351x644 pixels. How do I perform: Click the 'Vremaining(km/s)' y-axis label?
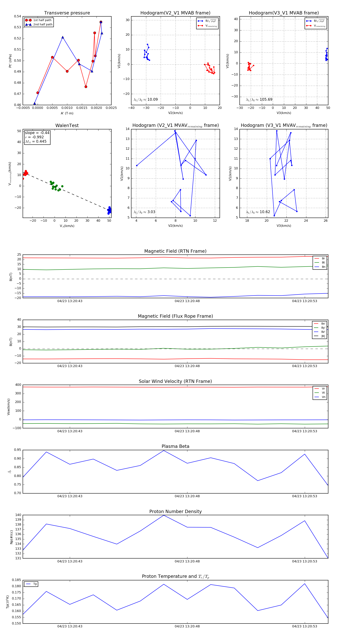(x=10, y=173)
